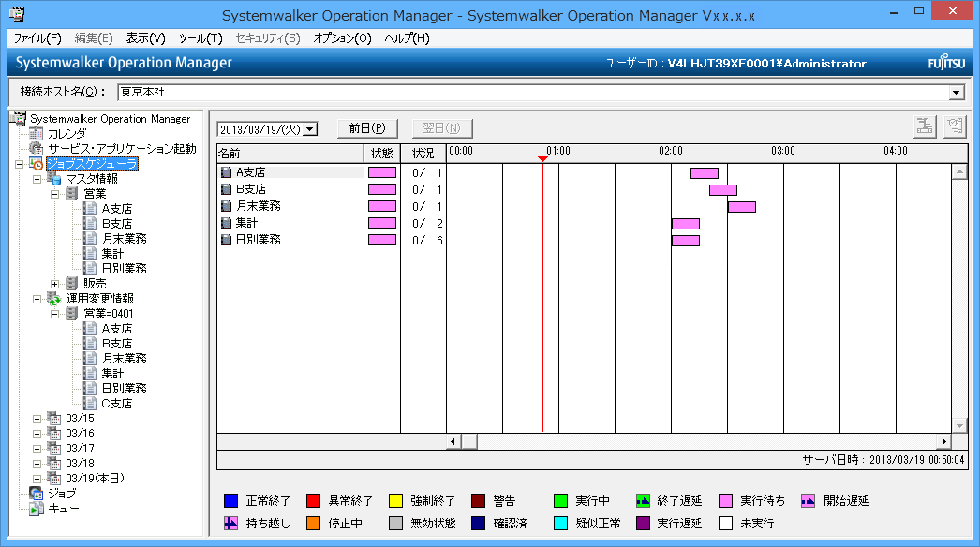Click the Systemwalker Operation Manager root icon

20,119
